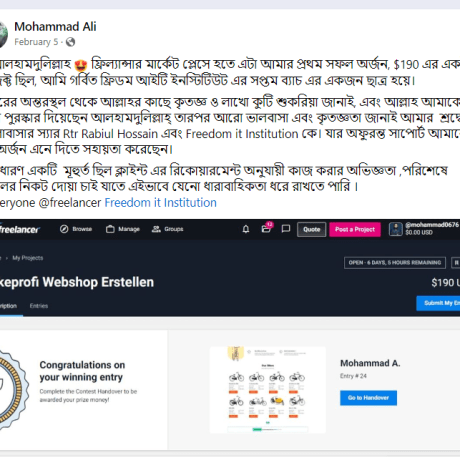
Task: Click the Manage briefcase icon
Action: click(110, 229)
